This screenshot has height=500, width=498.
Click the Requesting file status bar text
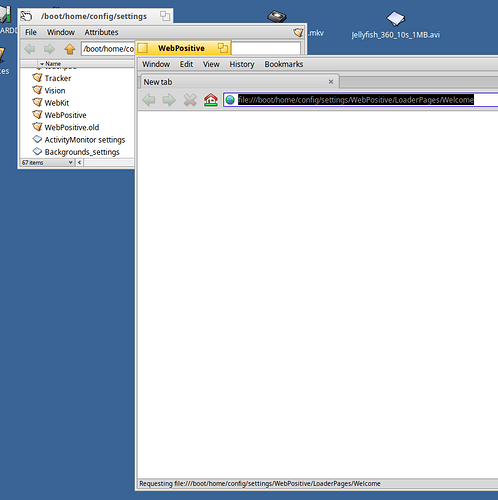point(260,483)
